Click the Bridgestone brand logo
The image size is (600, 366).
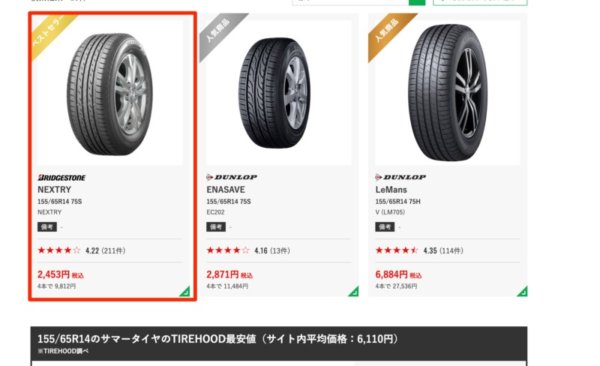point(62,178)
